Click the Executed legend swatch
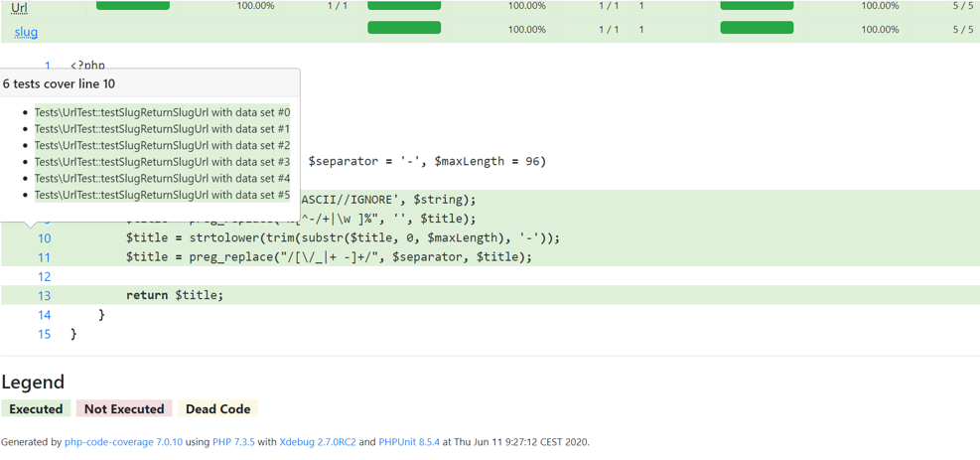Image resolution: width=980 pixels, height=460 pixels. [37, 408]
